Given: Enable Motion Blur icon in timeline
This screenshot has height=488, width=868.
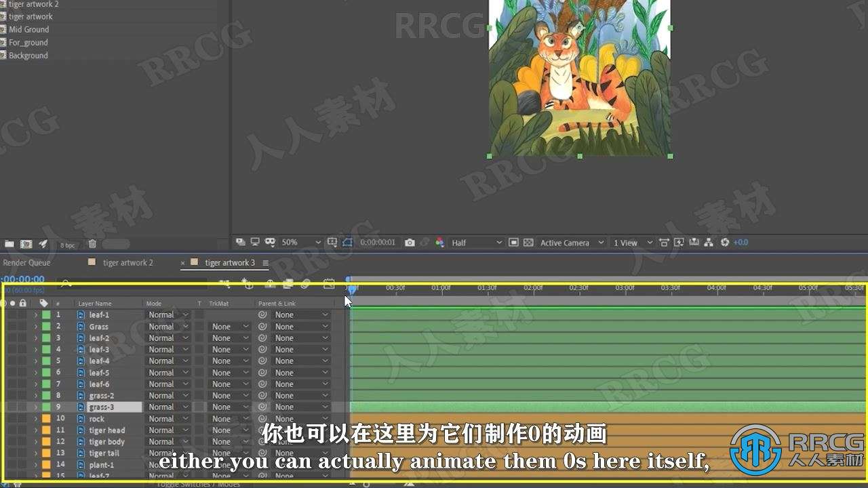Looking at the screenshot, I should point(307,284).
